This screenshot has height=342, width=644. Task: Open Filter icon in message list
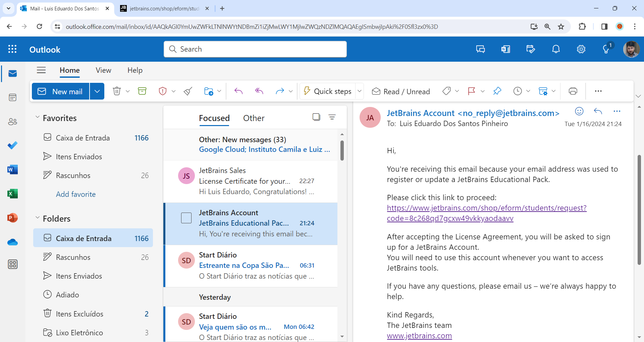pyautogui.click(x=332, y=117)
